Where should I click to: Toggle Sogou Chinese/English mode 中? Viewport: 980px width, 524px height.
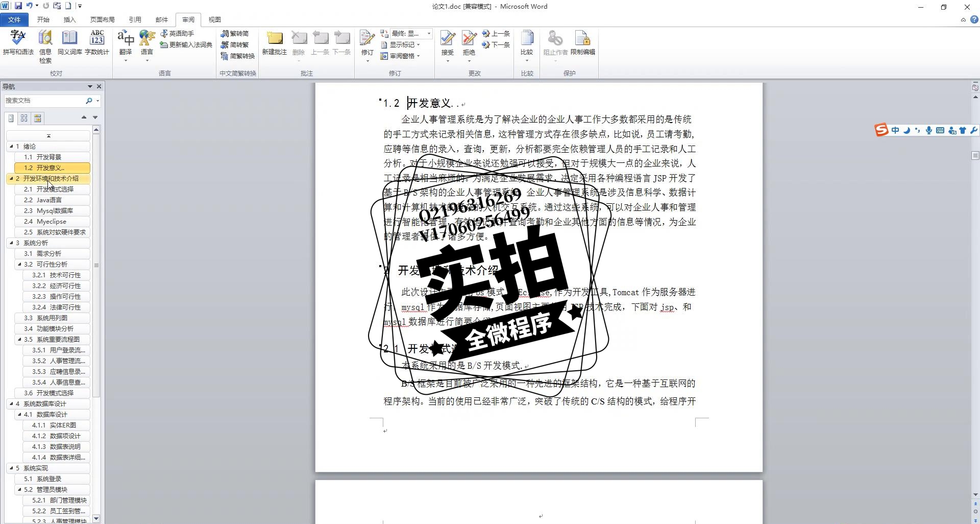click(895, 130)
